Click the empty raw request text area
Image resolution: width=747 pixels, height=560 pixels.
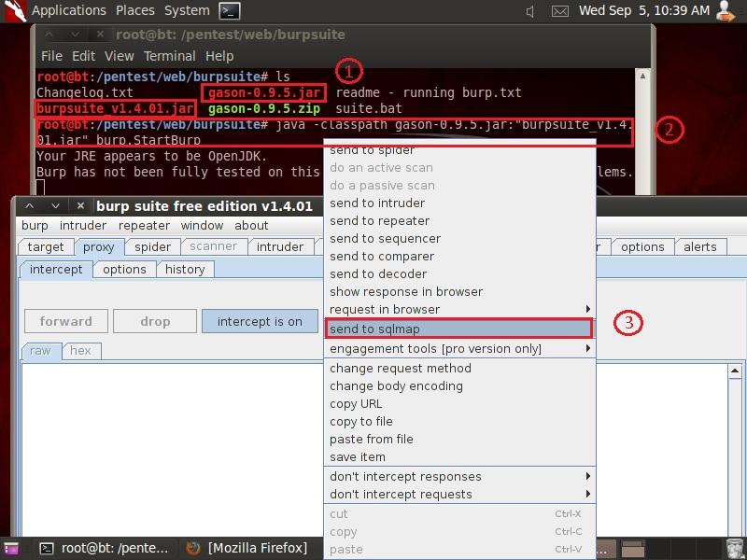pos(173,450)
